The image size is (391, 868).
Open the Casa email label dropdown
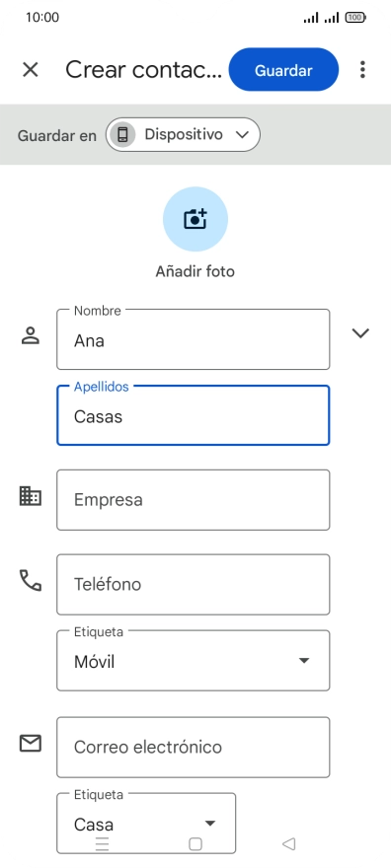(x=146, y=824)
